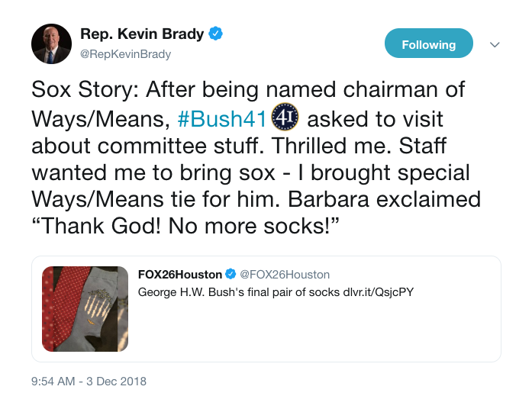Open the Rep. Kevin Brady display name

(x=143, y=34)
